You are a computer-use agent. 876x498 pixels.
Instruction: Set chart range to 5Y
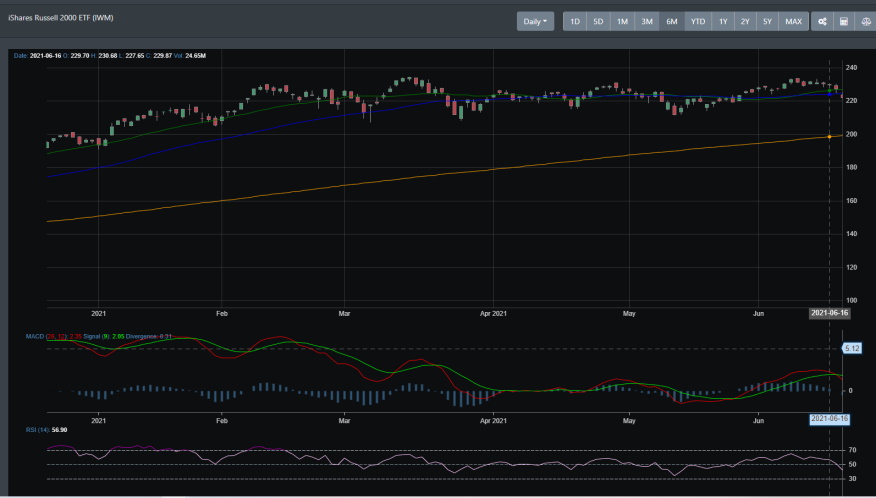click(767, 21)
